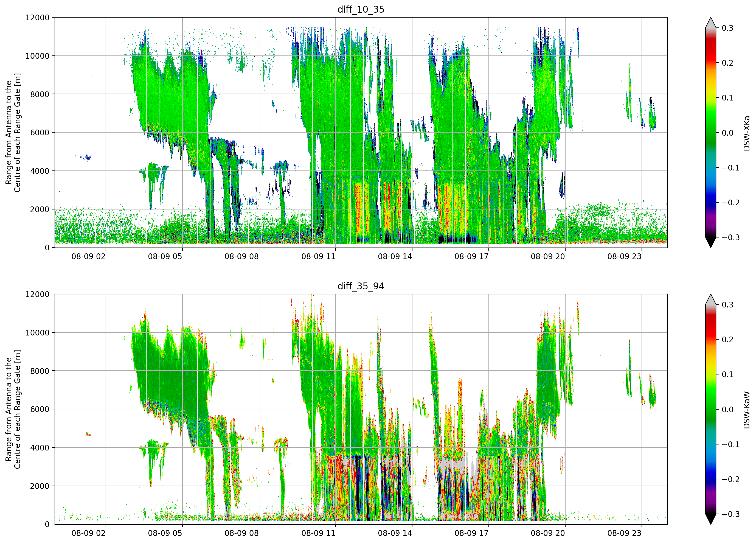Screen dimensions: 756x543
Task: Select '08-09 11' time label under diff_10_35
Action: coord(318,256)
